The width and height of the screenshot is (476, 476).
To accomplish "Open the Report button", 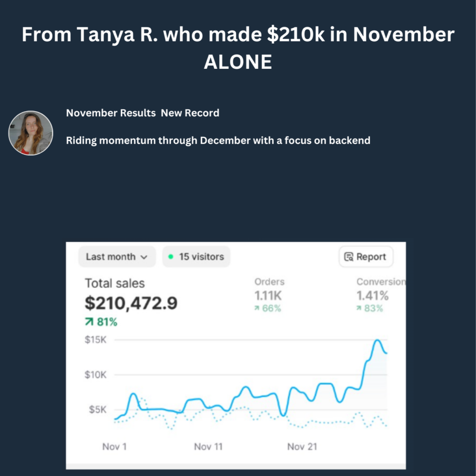I will click(x=366, y=257).
